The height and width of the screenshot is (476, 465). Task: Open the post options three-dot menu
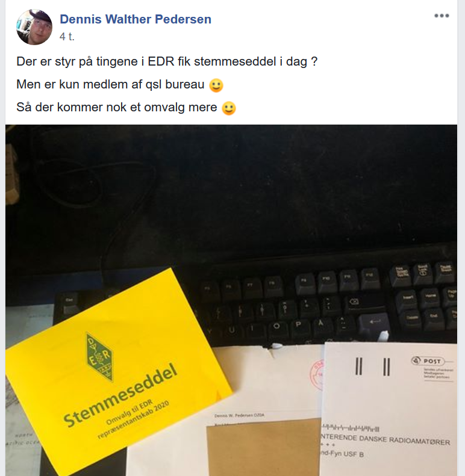click(442, 16)
